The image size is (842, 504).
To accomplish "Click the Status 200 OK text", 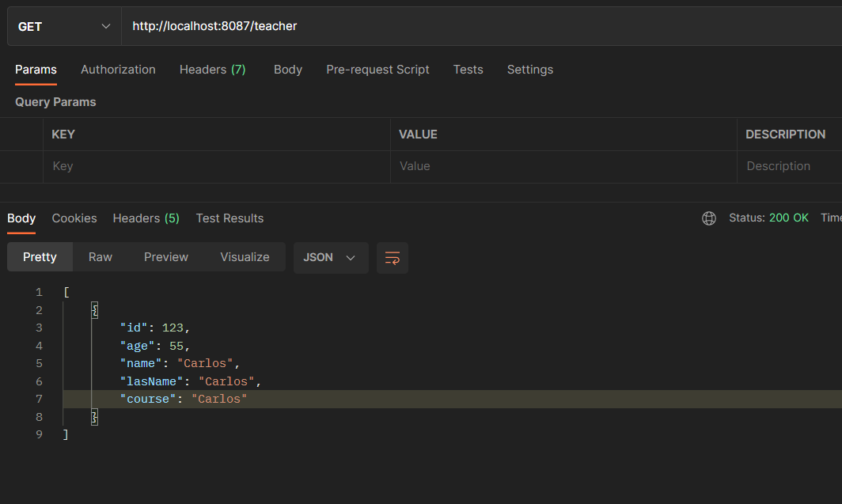I will [x=769, y=218].
